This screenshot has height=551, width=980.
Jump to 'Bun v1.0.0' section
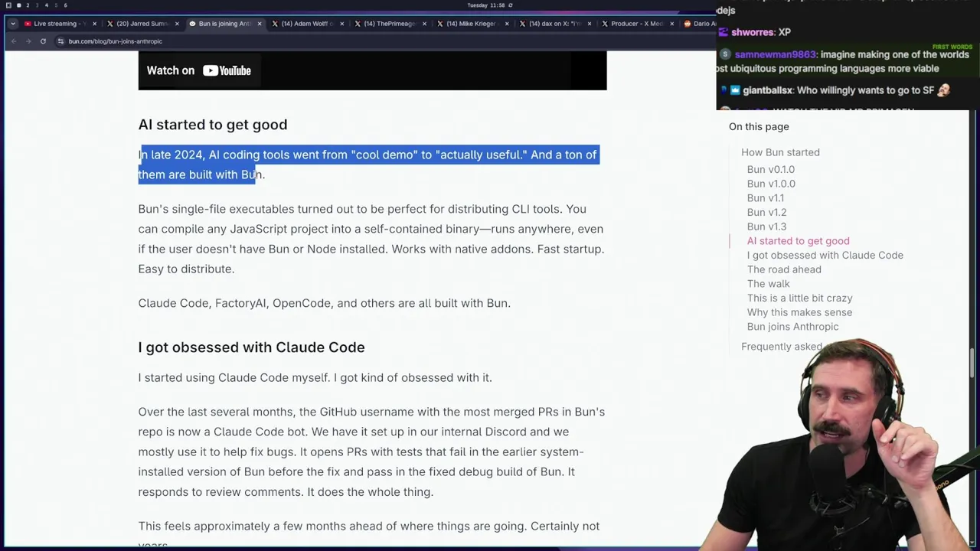[x=771, y=184]
